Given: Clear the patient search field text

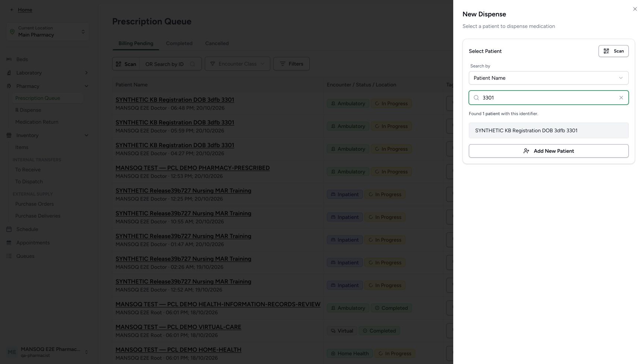Looking at the screenshot, I should [621, 98].
